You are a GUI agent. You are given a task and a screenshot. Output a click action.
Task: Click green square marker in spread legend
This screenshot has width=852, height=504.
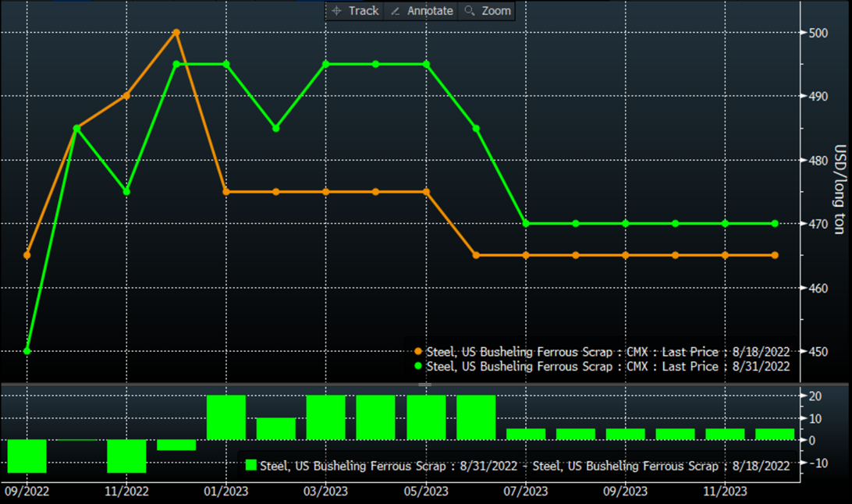tap(251, 465)
